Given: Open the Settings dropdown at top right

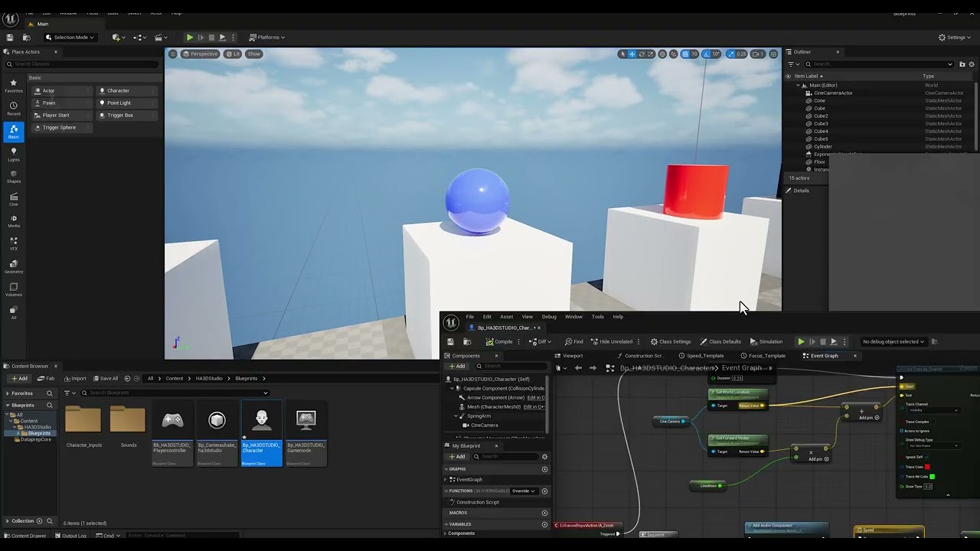Looking at the screenshot, I should point(955,37).
